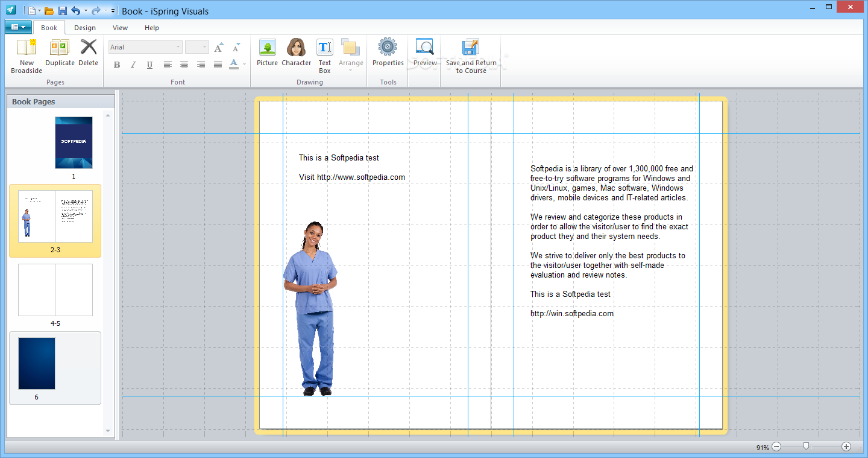Click Save and Return to Course

tap(471, 56)
